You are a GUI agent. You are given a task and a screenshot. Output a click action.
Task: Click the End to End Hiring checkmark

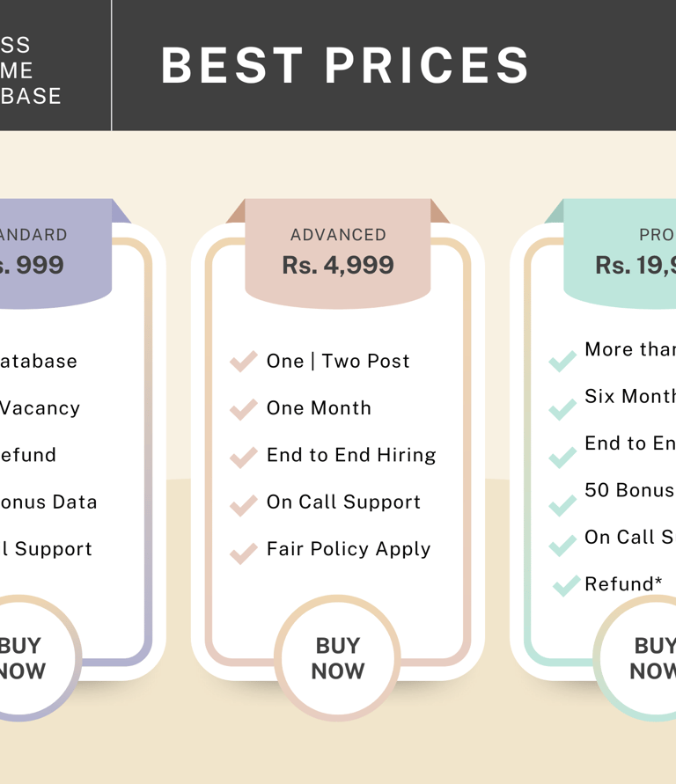(243, 457)
